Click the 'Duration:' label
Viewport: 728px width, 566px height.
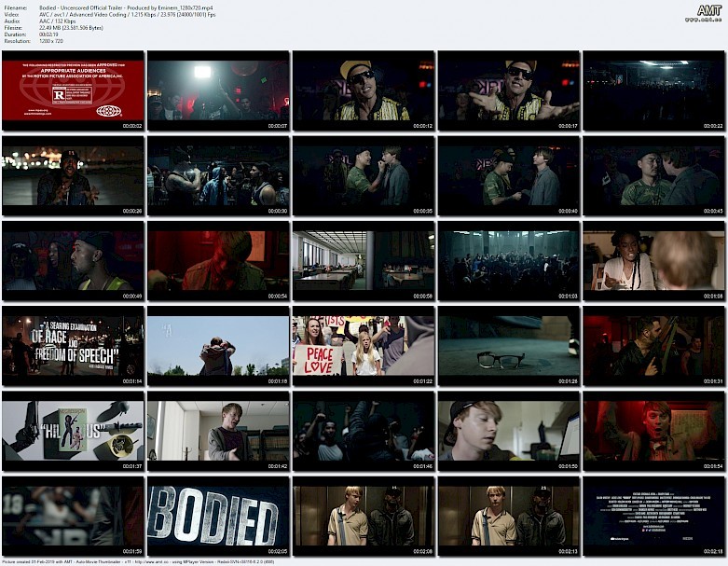(x=15, y=35)
